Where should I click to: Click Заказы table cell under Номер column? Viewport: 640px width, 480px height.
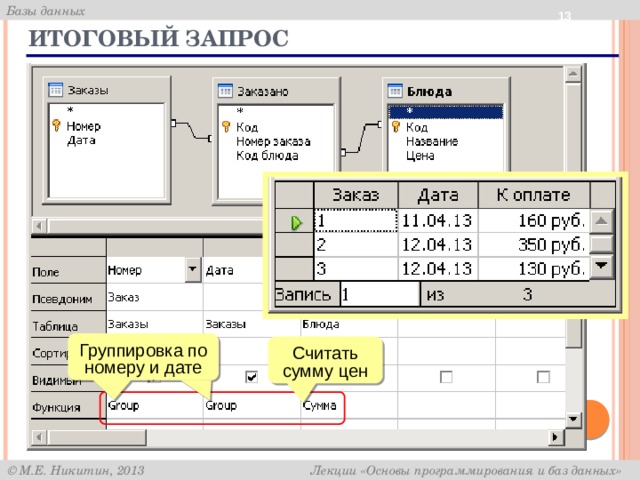(x=155, y=324)
